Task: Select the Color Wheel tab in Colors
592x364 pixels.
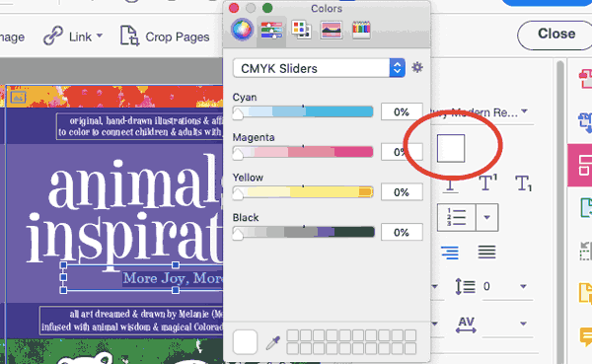Action: click(242, 30)
